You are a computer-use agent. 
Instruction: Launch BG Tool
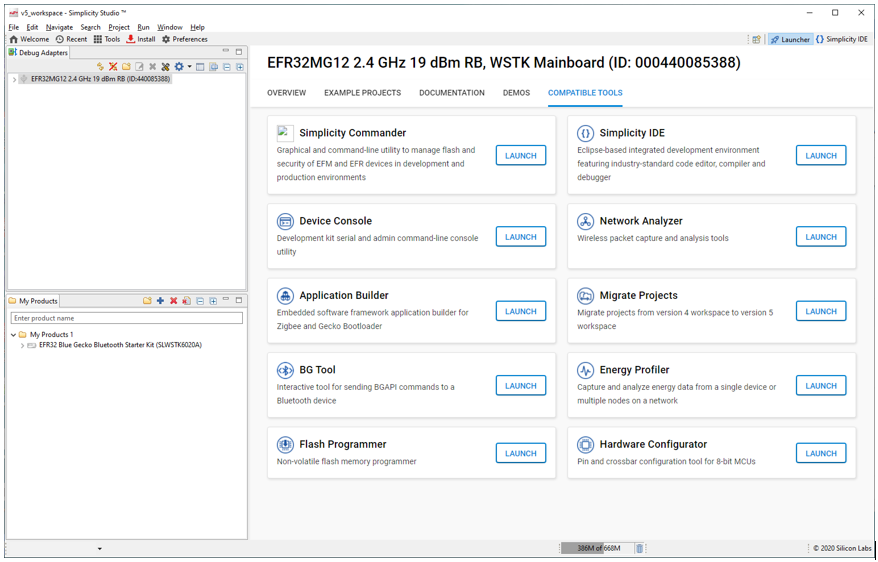pos(521,386)
